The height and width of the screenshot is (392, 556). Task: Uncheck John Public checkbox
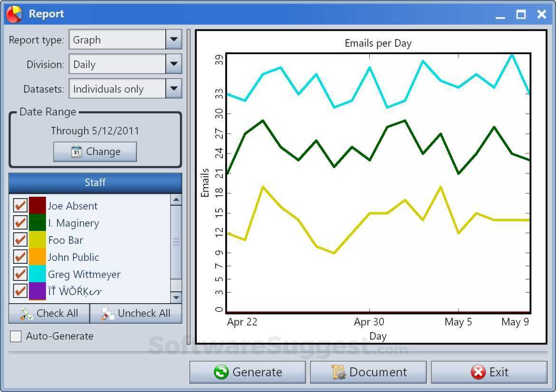coord(20,257)
